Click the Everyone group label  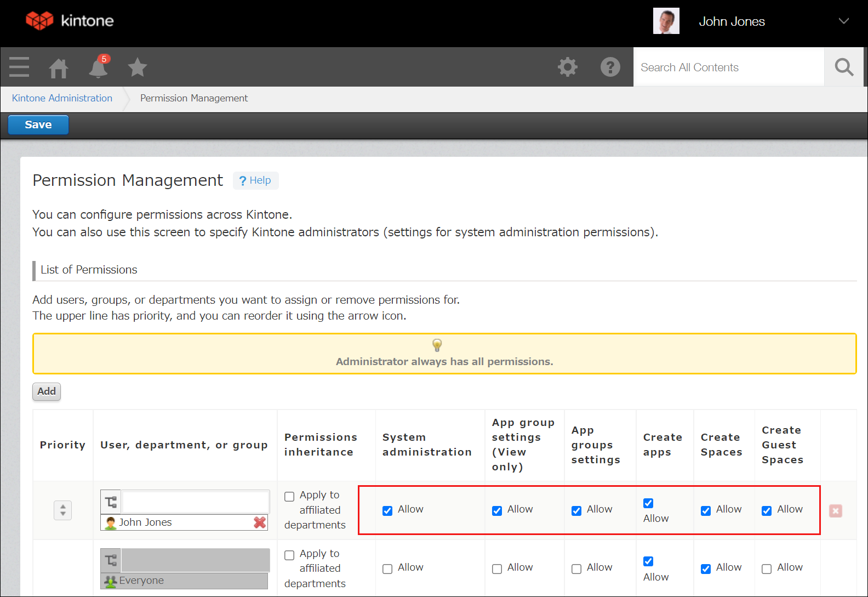[x=141, y=581]
